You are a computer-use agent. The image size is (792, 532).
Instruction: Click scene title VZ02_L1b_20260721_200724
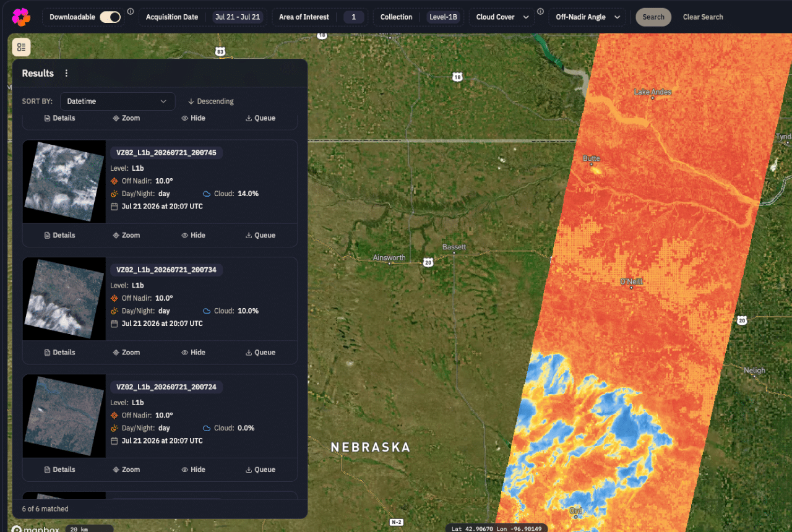(166, 387)
